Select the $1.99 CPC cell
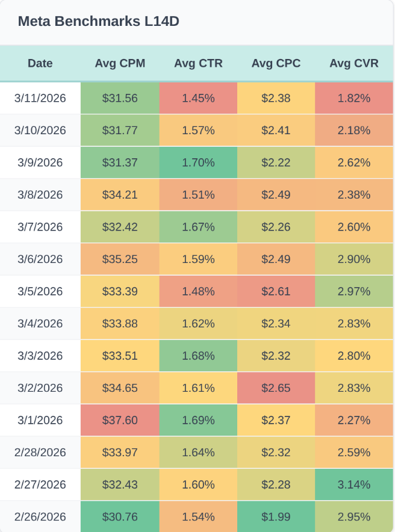 tap(276, 517)
